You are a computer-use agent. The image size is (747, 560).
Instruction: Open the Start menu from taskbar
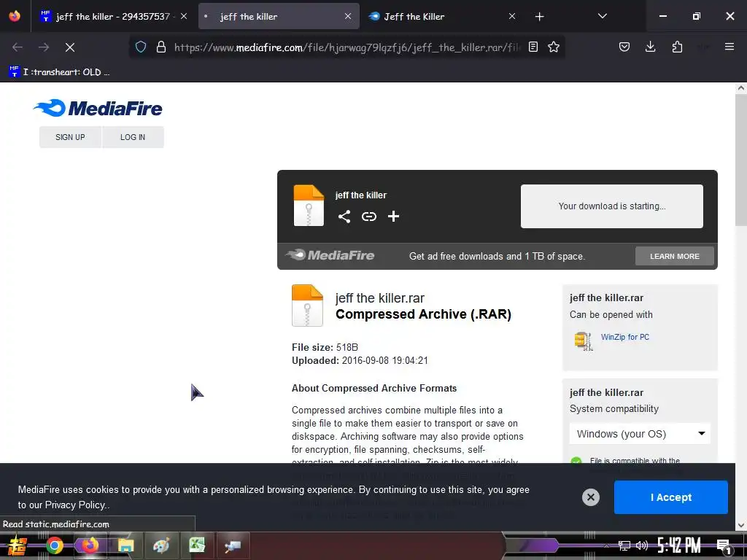pyautogui.click(x=18, y=546)
